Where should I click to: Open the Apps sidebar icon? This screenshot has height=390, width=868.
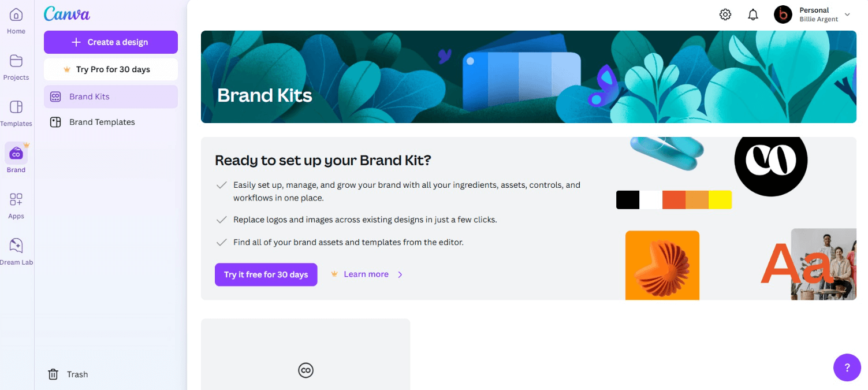point(16,200)
